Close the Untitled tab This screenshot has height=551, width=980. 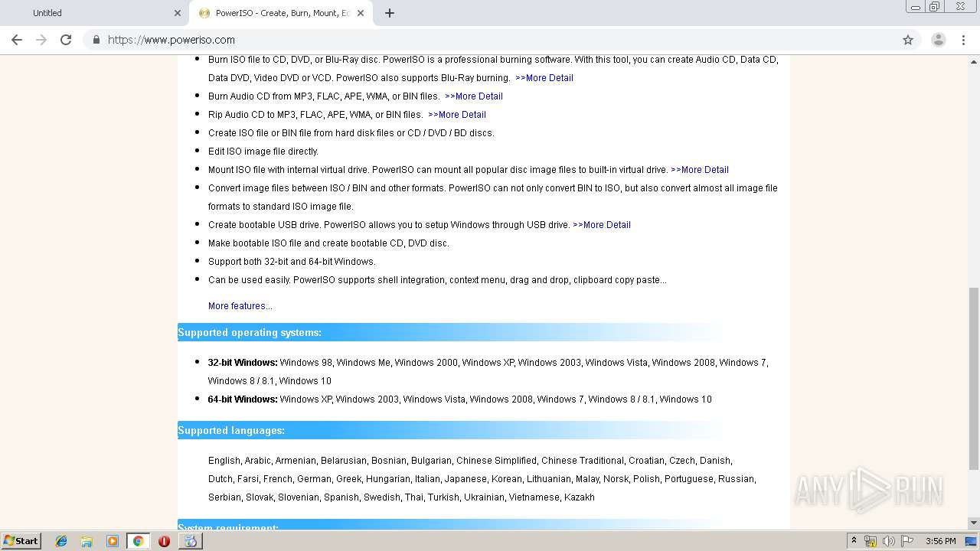point(178,13)
